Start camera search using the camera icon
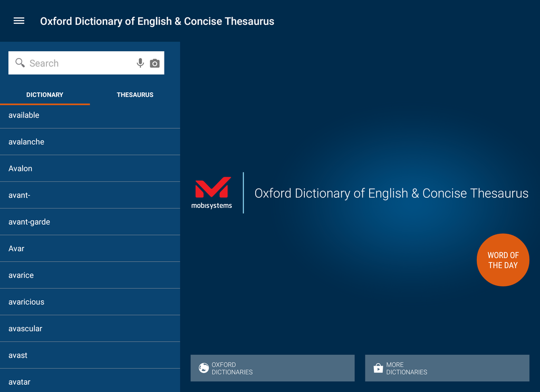The height and width of the screenshot is (392, 540). [x=155, y=63]
